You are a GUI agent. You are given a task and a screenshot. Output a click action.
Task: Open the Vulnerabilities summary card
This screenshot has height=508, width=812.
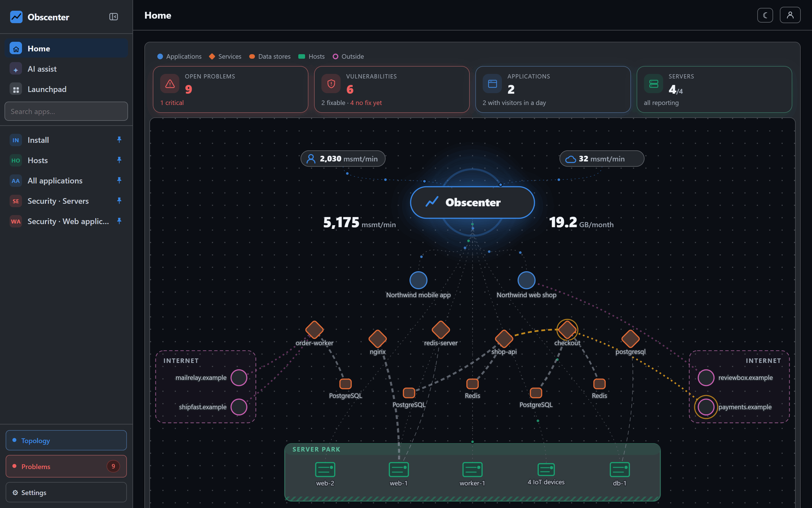tap(392, 89)
